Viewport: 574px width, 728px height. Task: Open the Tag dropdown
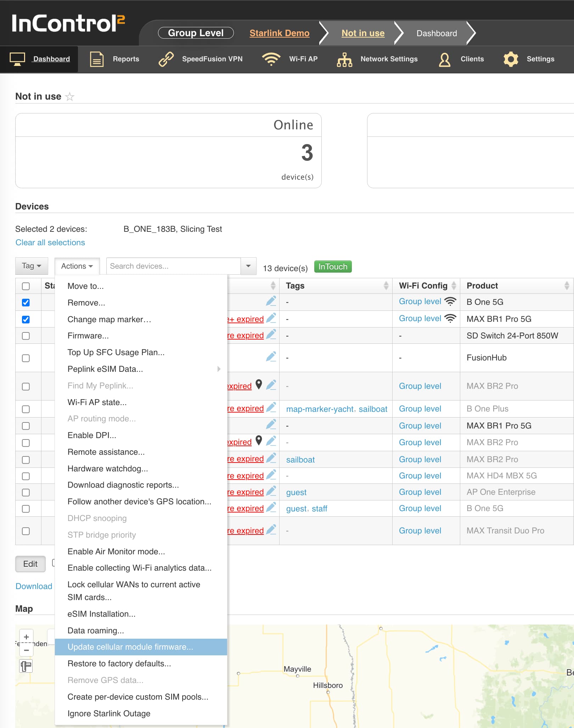(x=32, y=266)
